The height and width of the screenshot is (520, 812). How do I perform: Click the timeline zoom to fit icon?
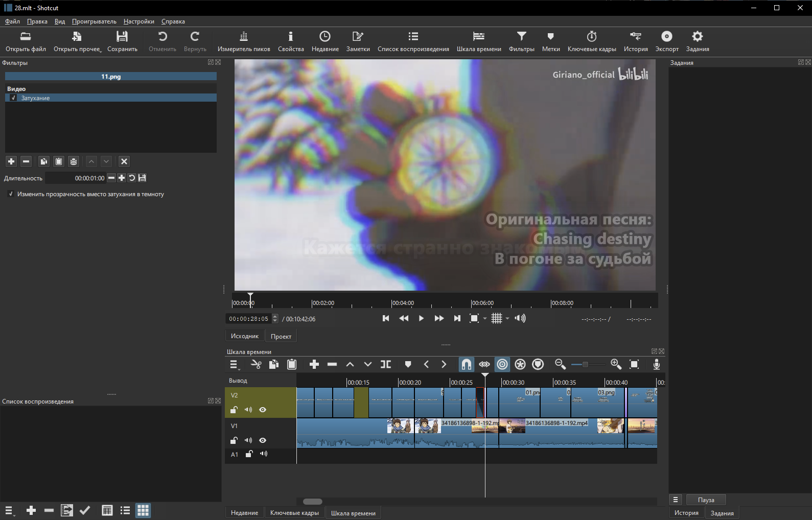tap(634, 364)
